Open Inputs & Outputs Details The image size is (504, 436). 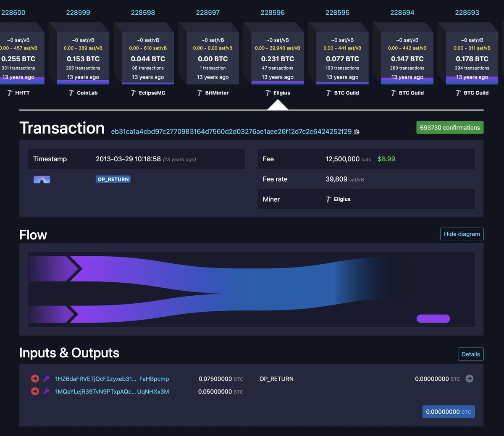(470, 354)
